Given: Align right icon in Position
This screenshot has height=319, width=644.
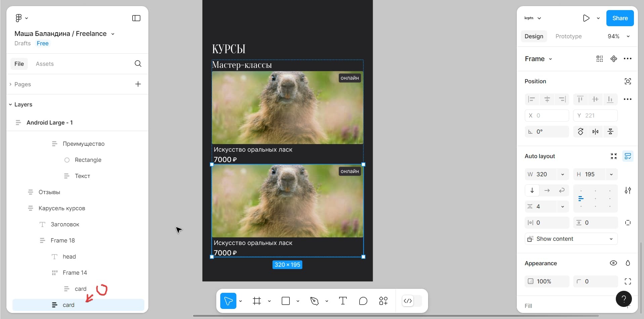Looking at the screenshot, I should (x=562, y=99).
